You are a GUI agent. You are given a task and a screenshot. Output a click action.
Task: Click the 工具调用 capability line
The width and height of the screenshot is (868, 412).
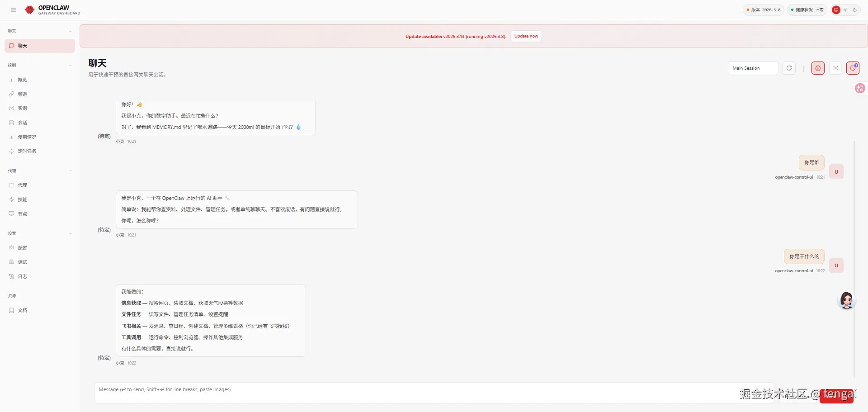click(182, 337)
